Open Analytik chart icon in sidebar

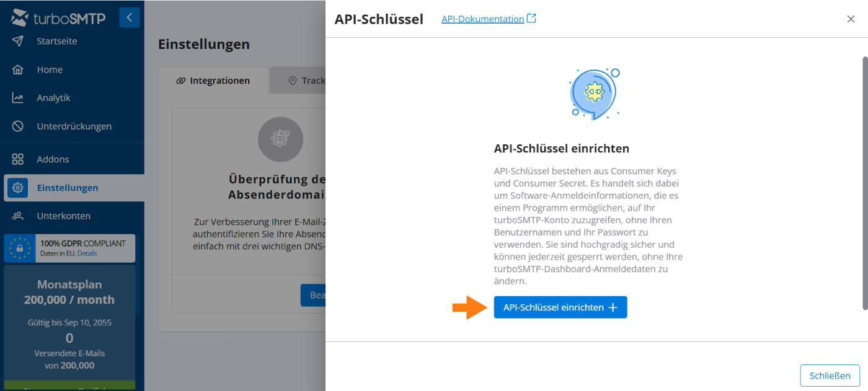pyautogui.click(x=18, y=98)
